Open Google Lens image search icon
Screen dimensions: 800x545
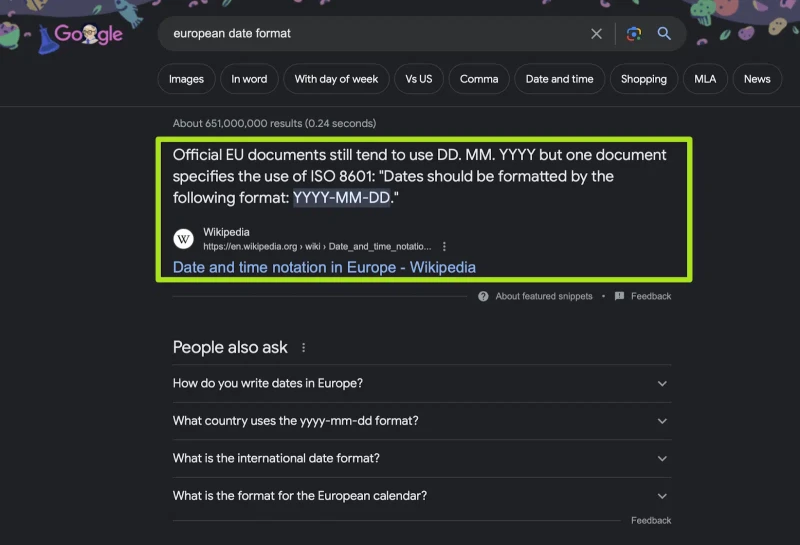[634, 34]
